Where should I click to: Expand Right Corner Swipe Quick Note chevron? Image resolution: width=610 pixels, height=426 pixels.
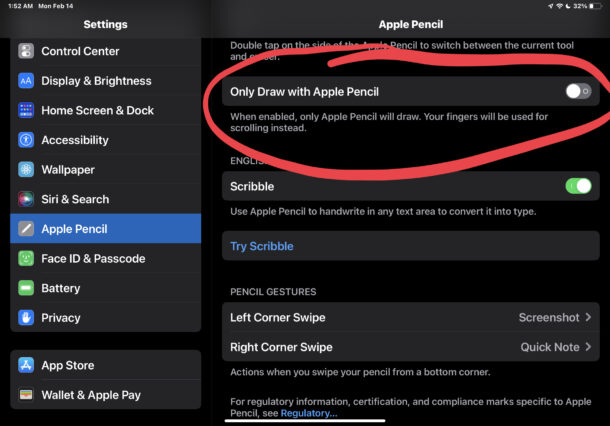pyautogui.click(x=588, y=347)
